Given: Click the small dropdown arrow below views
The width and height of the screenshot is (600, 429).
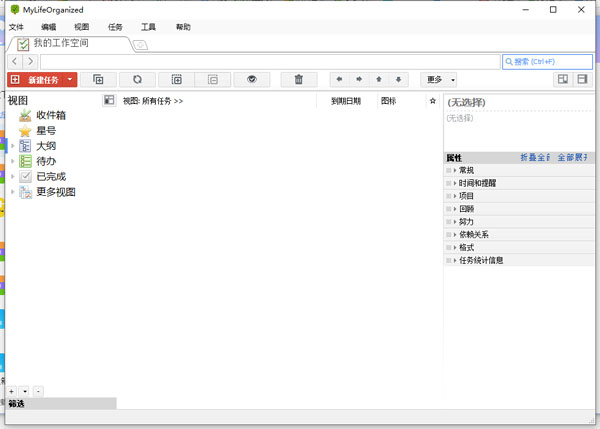Looking at the screenshot, I should point(24,391).
